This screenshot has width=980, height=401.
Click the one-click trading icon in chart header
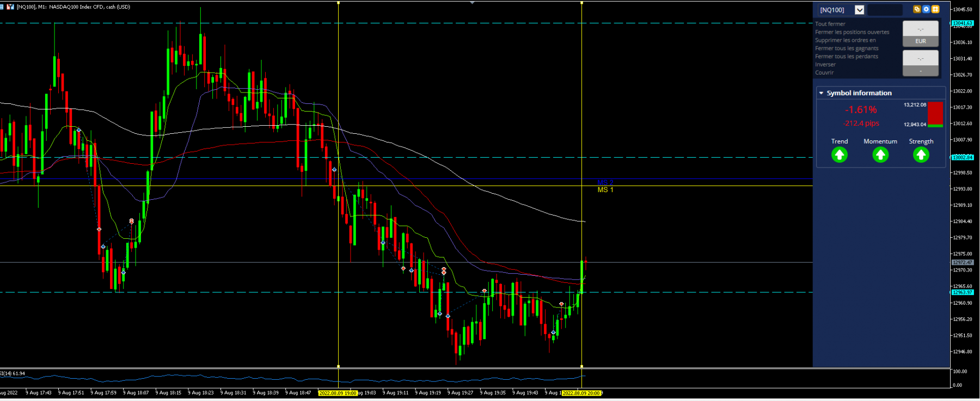pyautogui.click(x=10, y=7)
